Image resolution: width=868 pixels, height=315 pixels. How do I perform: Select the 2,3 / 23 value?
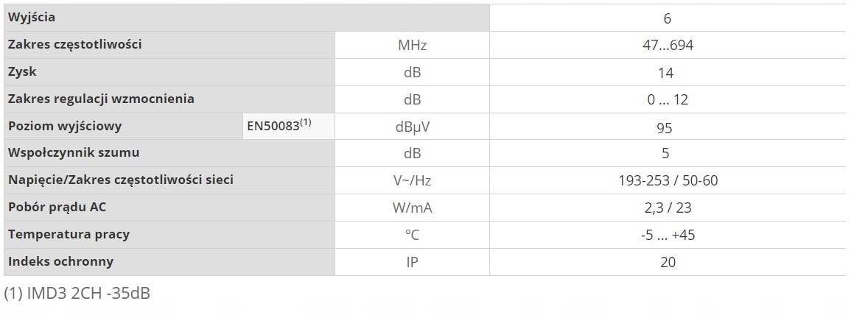point(668,208)
